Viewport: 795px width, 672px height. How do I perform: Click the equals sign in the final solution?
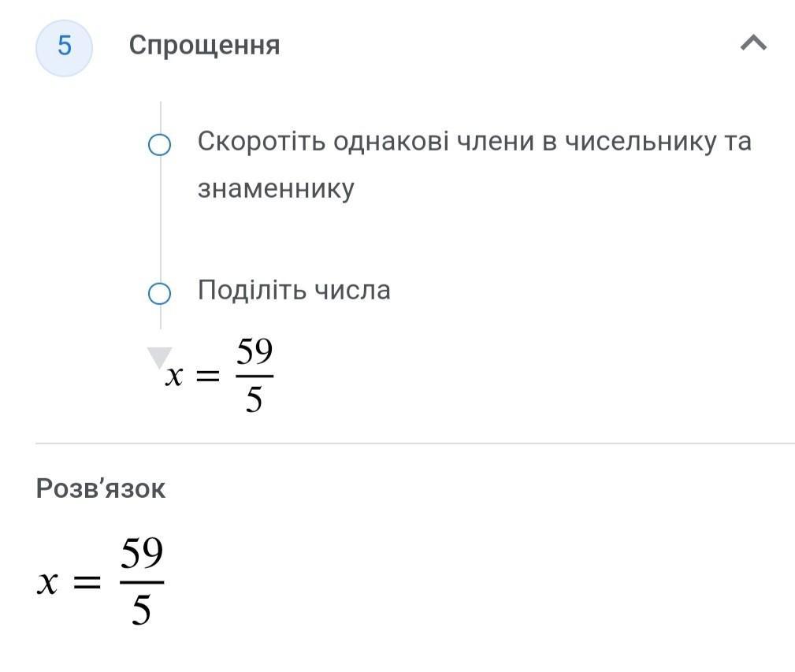pos(87,584)
